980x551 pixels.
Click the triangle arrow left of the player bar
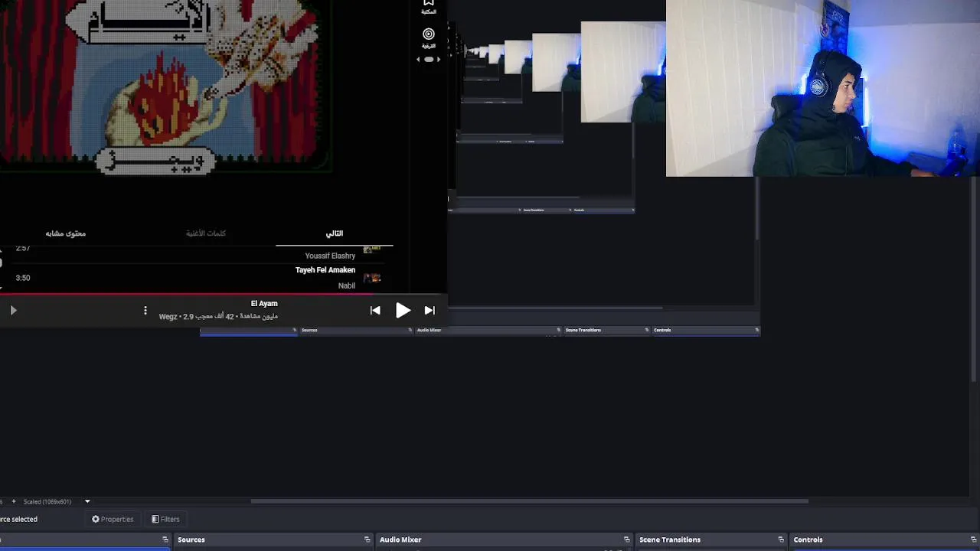pos(13,310)
